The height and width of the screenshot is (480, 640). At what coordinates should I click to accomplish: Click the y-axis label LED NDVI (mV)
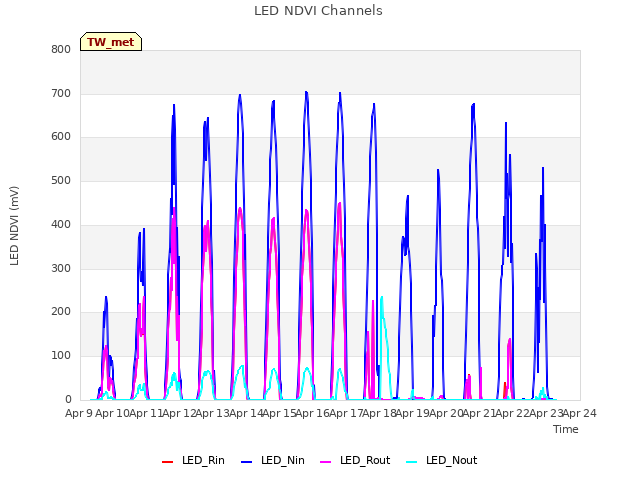[x=14, y=226]
